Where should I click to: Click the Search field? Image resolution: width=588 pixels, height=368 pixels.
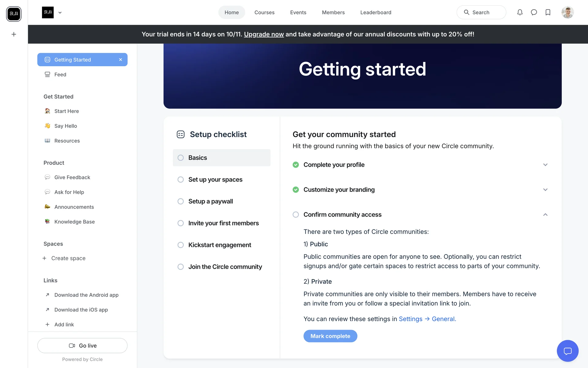[x=481, y=13]
